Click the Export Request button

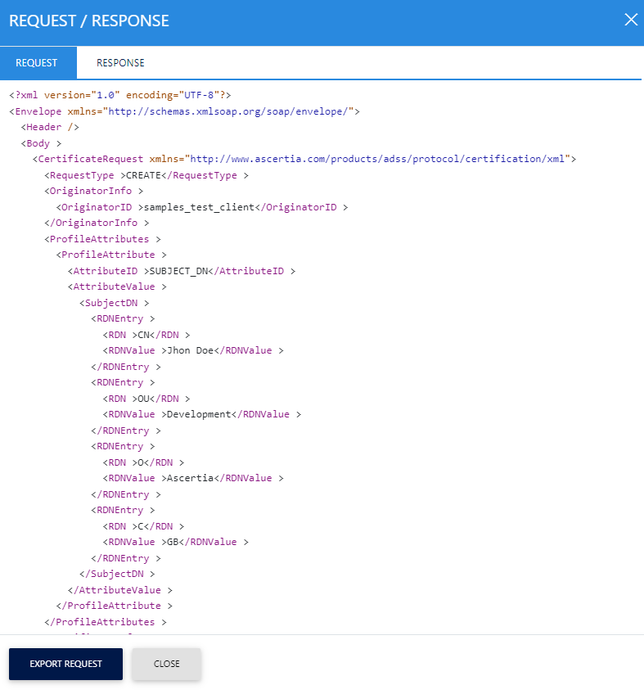click(66, 664)
